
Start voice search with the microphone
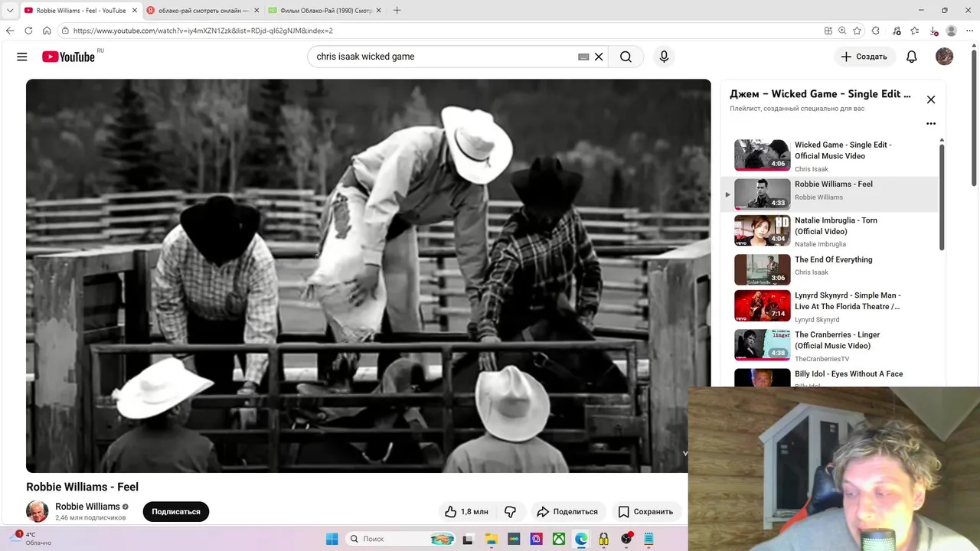click(664, 57)
